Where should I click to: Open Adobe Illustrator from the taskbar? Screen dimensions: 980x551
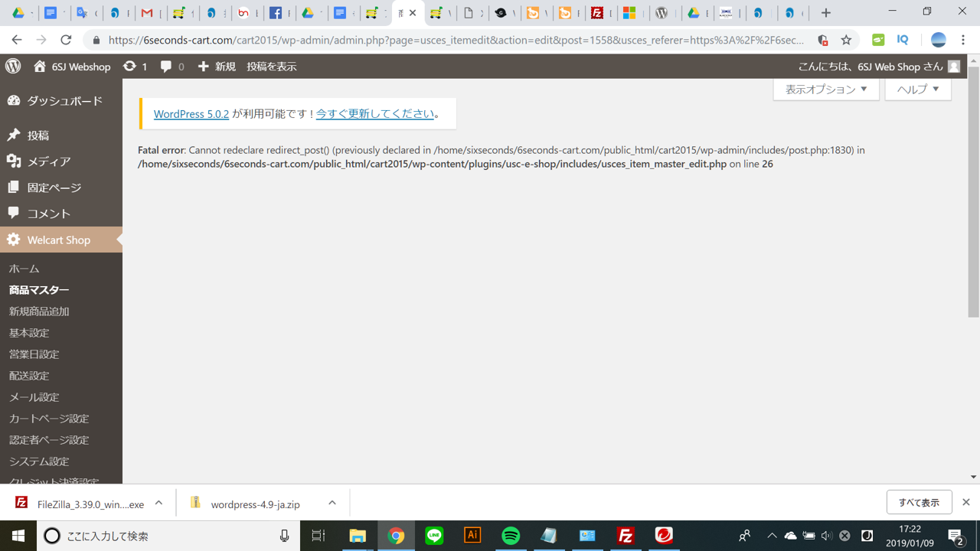(x=472, y=536)
